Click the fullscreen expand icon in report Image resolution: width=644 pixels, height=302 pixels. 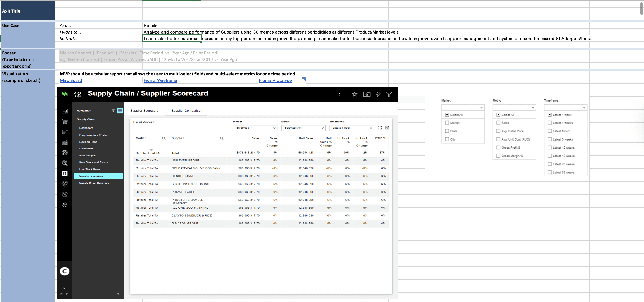379,128
